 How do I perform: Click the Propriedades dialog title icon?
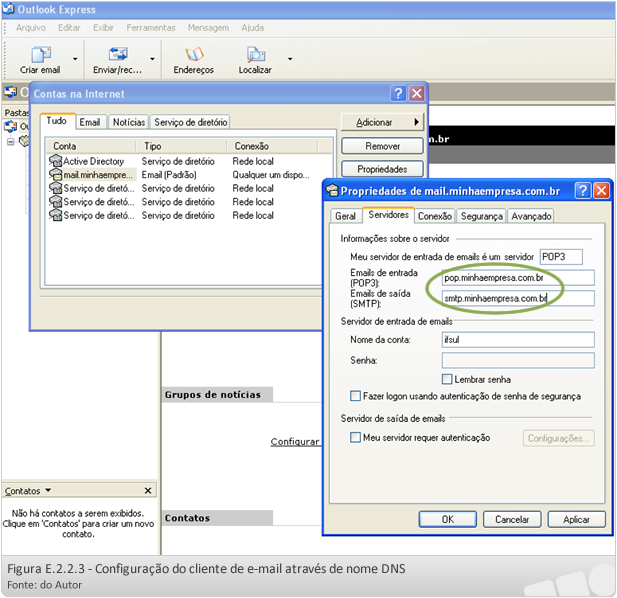tap(333, 191)
